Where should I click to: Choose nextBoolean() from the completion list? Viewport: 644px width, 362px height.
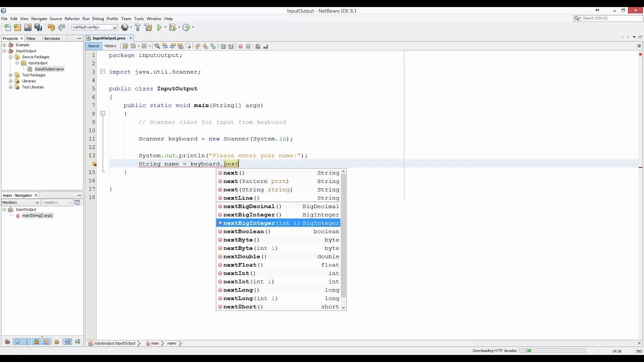tap(278, 231)
